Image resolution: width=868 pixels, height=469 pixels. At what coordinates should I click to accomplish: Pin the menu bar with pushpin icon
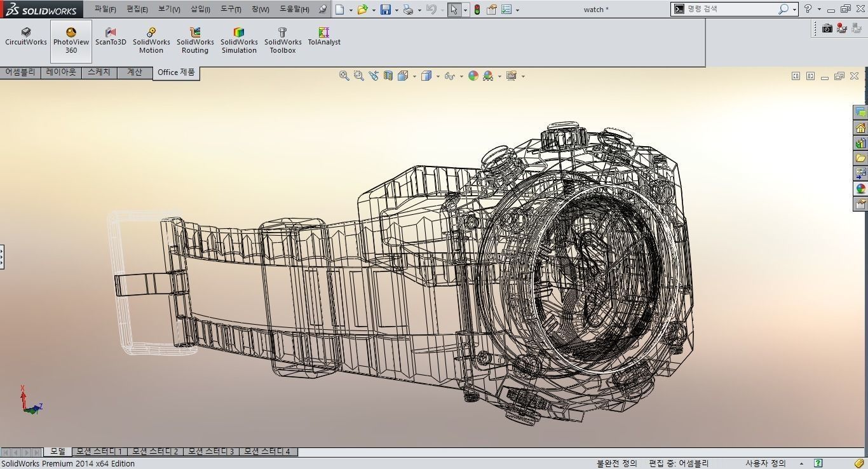tap(322, 10)
